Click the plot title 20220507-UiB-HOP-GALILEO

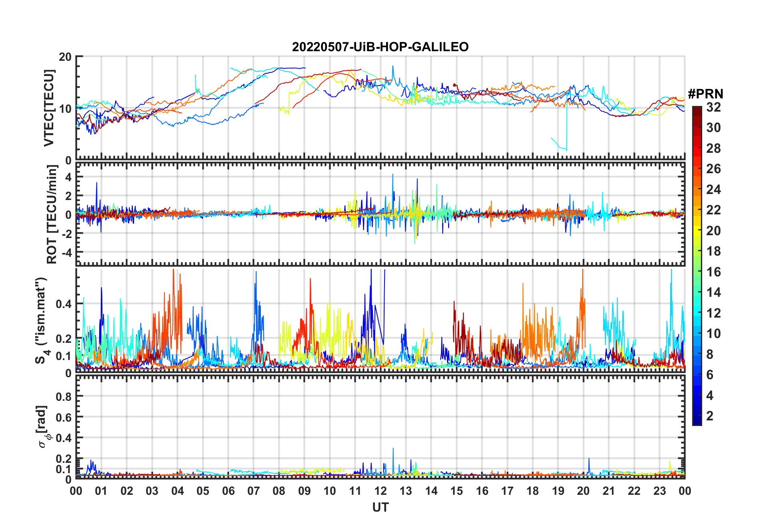click(380, 47)
